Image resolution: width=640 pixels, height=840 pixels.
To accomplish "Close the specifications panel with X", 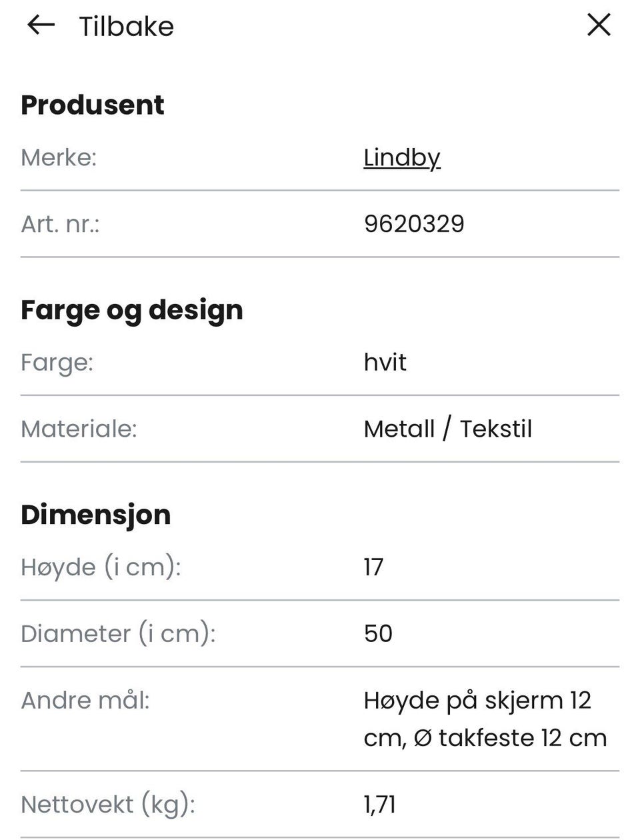I will coord(599,25).
